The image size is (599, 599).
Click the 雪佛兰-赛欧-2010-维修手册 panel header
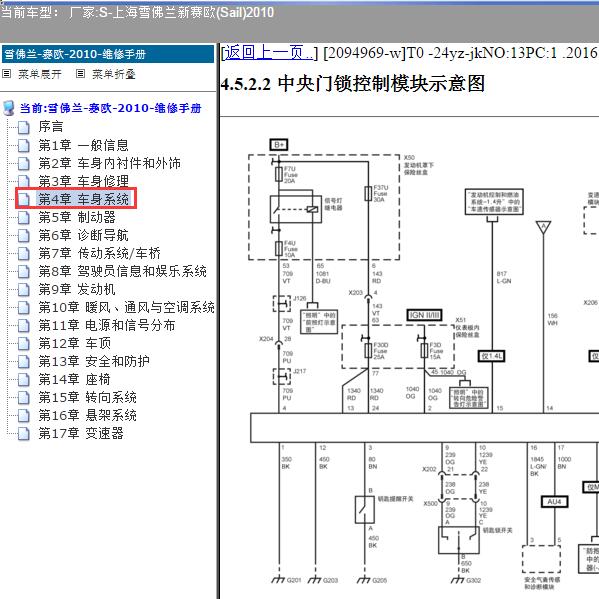pyautogui.click(x=108, y=54)
